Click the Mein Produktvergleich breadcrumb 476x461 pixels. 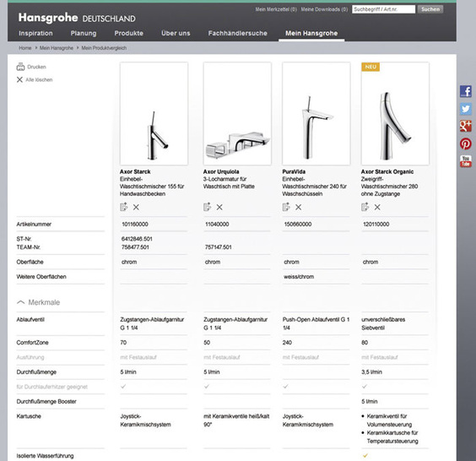click(x=104, y=48)
